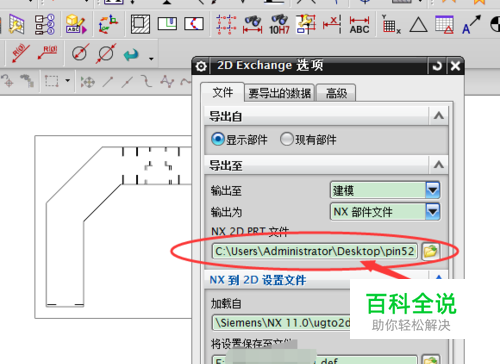Click the blue return arrow icon
Viewport: 500px width, 364px height.
(131, 55)
